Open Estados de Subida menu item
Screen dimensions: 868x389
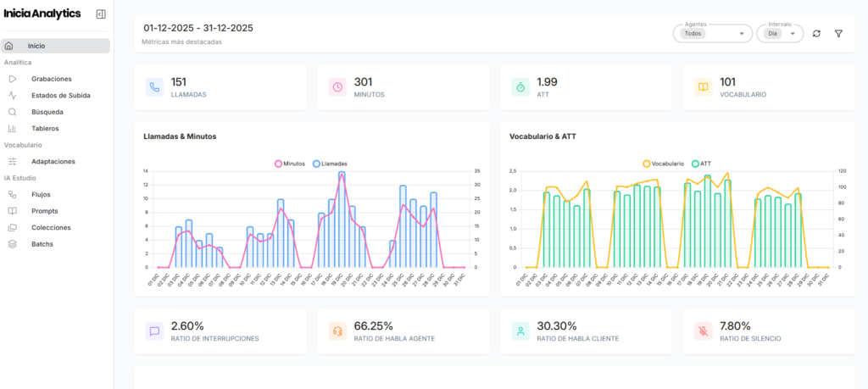coord(61,95)
